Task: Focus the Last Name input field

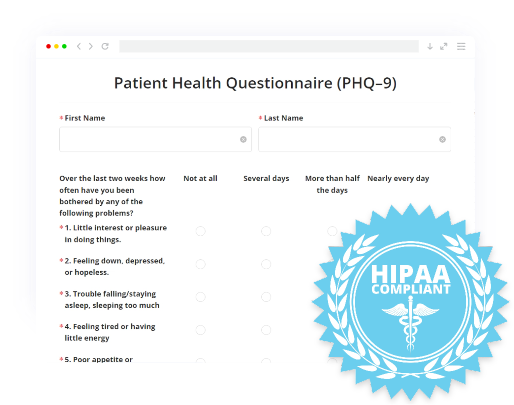Action: click(354, 139)
